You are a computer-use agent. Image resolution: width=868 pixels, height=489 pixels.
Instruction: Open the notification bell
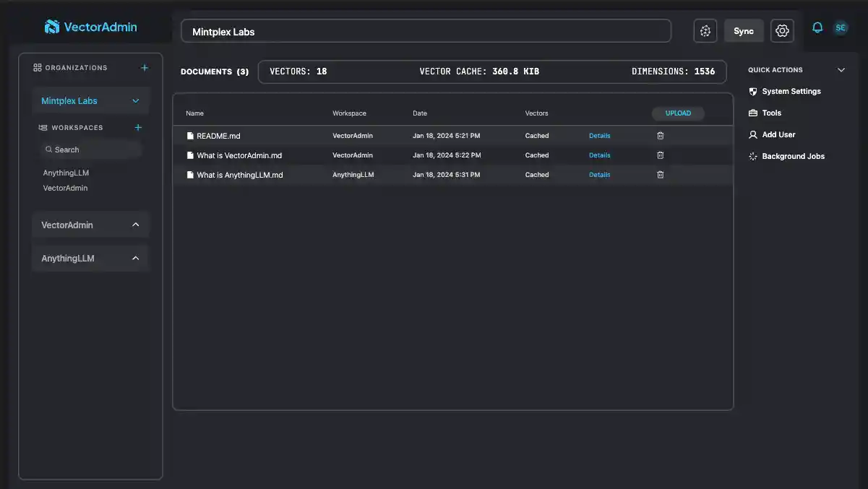click(x=817, y=27)
